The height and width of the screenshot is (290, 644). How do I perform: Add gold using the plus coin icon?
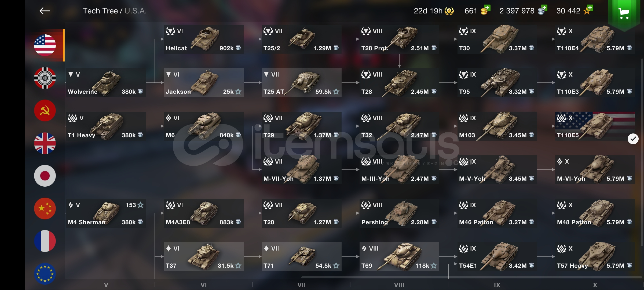pos(485,10)
